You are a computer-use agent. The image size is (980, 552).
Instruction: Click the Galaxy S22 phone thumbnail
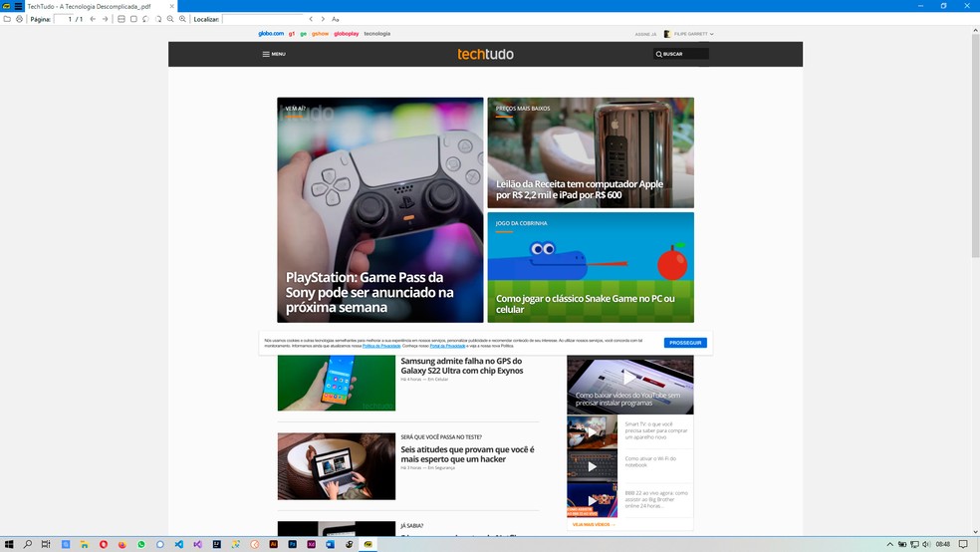337,383
